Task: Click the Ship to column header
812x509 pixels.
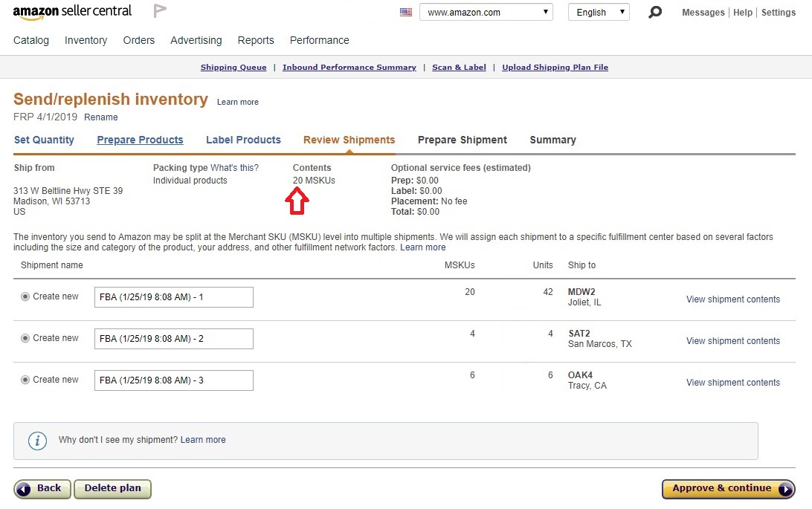Action: click(581, 265)
